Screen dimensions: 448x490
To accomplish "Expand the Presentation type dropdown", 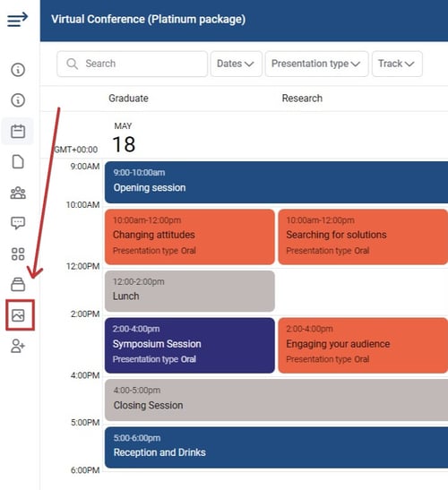I will tap(316, 64).
